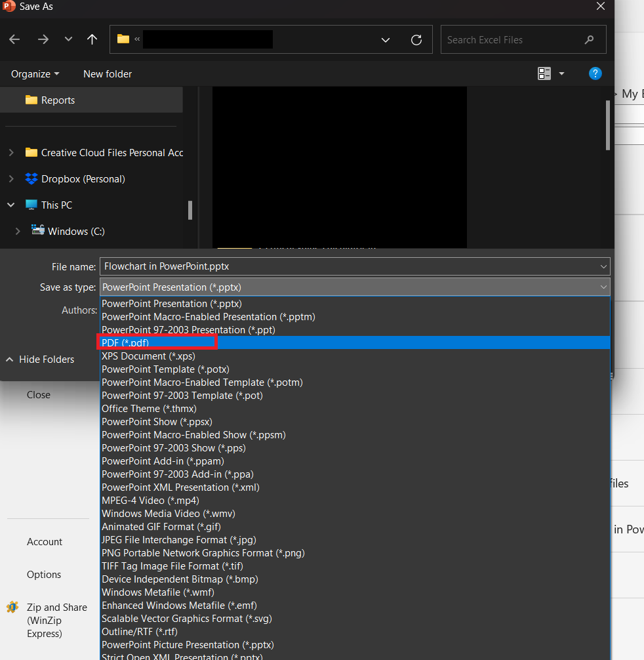Choose Device Independent Bitmap (*.bmp)
This screenshot has width=644, height=660.
point(355,579)
